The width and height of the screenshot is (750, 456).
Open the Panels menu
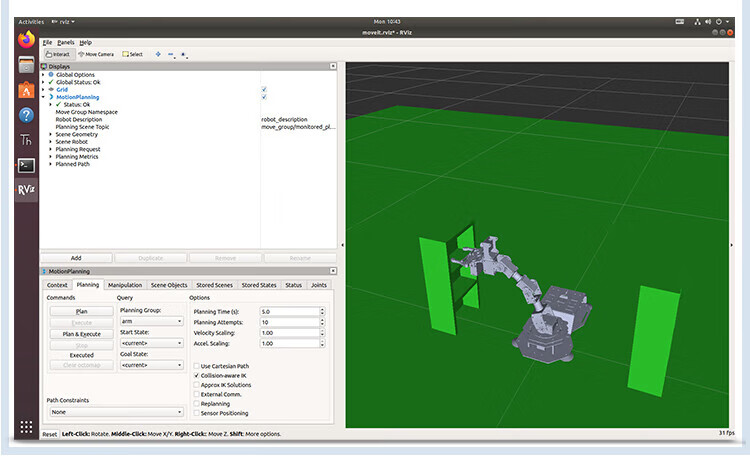pos(66,42)
